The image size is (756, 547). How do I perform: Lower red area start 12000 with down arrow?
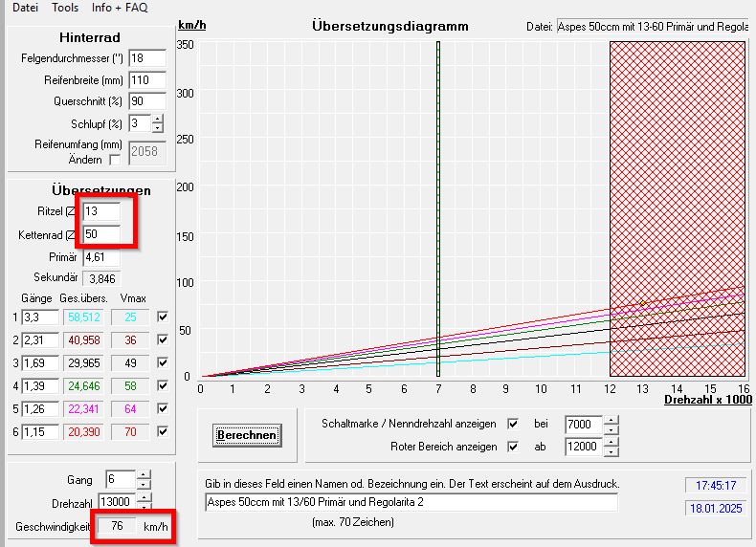(x=611, y=451)
